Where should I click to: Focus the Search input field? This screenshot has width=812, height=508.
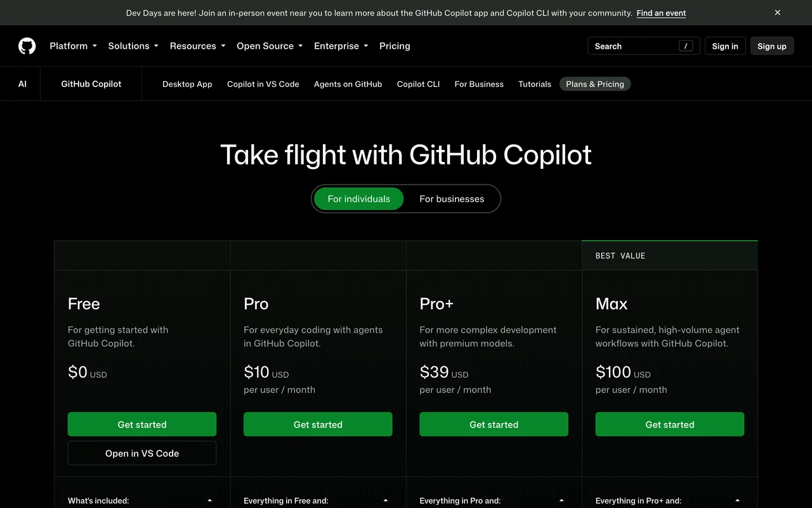click(x=644, y=46)
